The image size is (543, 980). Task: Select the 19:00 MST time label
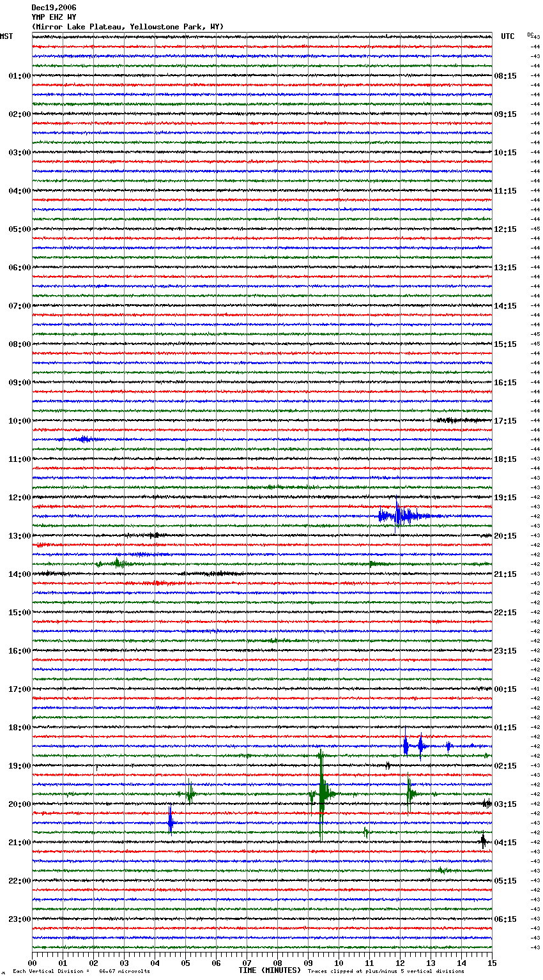(20, 766)
